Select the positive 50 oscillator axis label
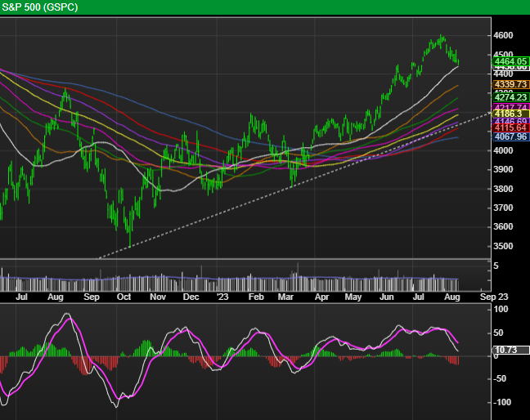This screenshot has width=530, height=420. pos(498,333)
